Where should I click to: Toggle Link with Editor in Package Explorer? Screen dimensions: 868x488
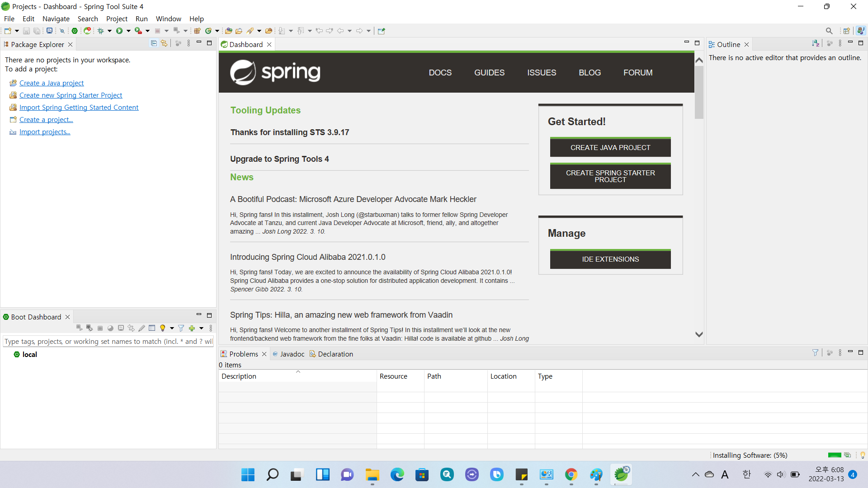[164, 43]
